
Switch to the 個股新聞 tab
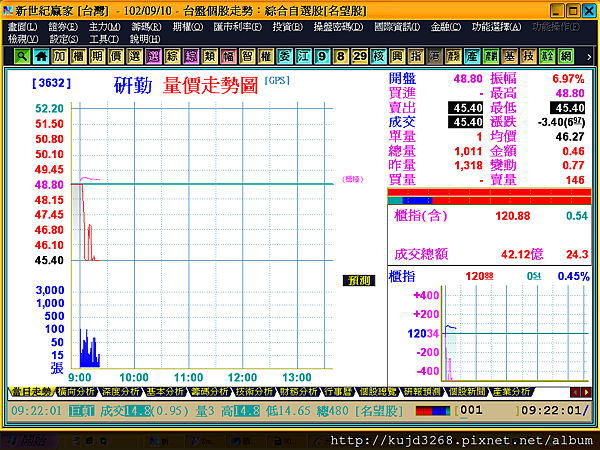tap(466, 392)
